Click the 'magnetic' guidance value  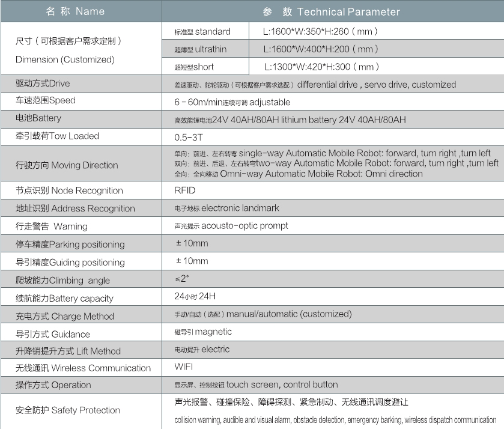[x=203, y=332]
